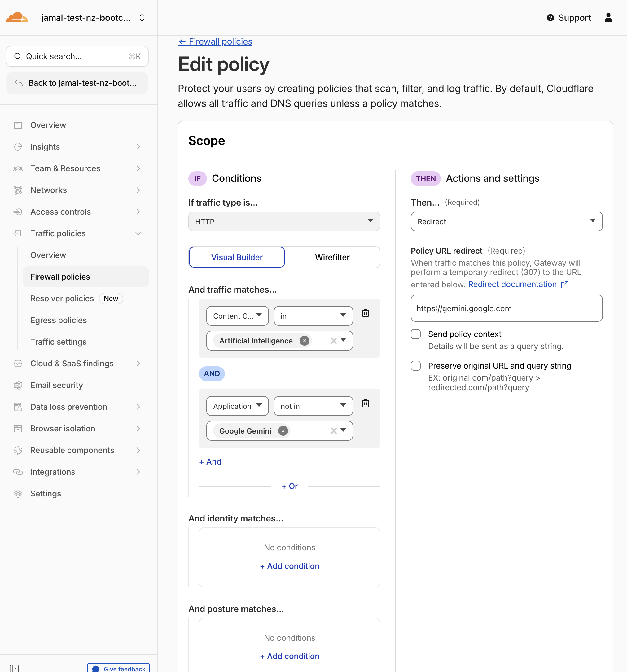The image size is (627, 672).
Task: Click the Quick search field
Action: click(x=77, y=56)
